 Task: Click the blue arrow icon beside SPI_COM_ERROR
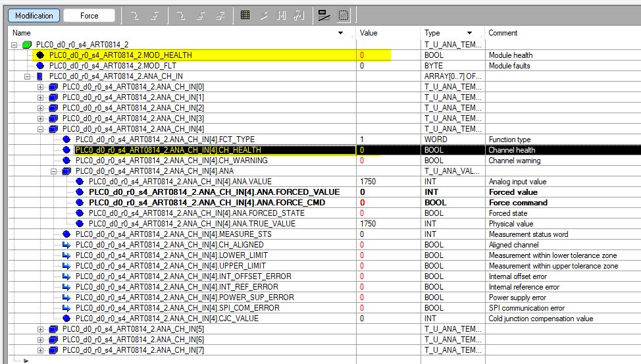click(66, 308)
